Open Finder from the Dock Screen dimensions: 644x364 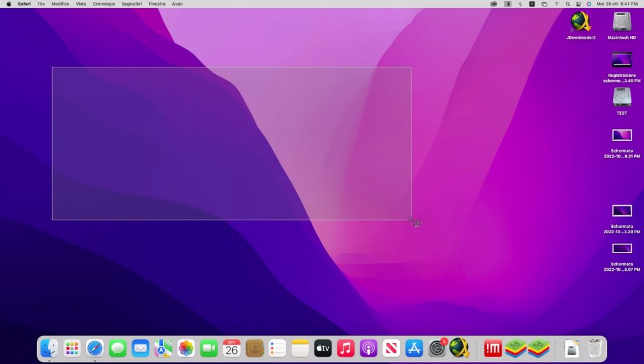[x=49, y=348]
